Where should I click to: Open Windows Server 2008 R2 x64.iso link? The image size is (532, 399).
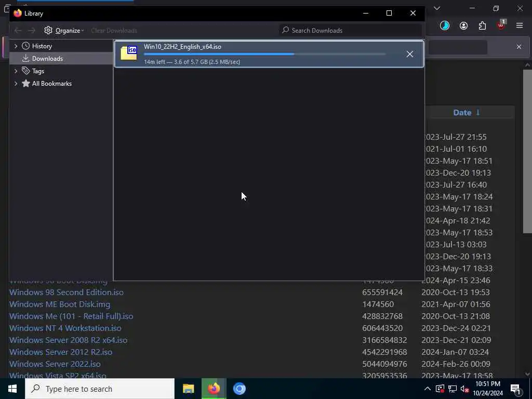(69, 340)
